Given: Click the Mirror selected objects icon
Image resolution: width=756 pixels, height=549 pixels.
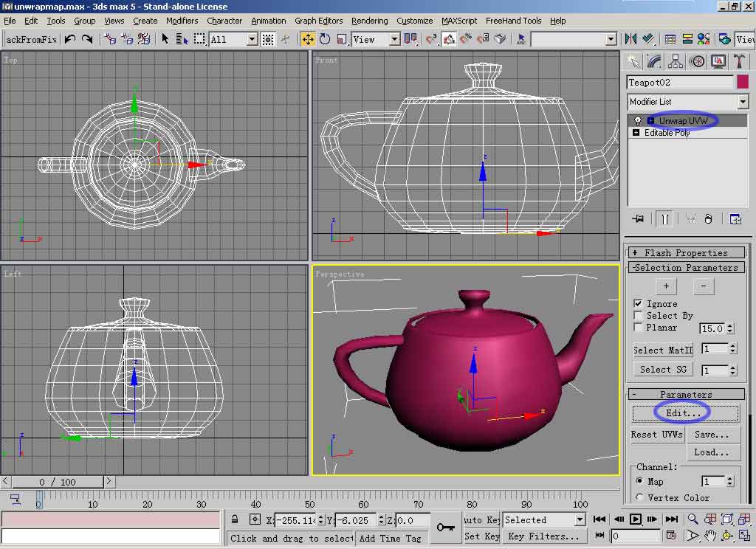Looking at the screenshot, I should click(630, 39).
